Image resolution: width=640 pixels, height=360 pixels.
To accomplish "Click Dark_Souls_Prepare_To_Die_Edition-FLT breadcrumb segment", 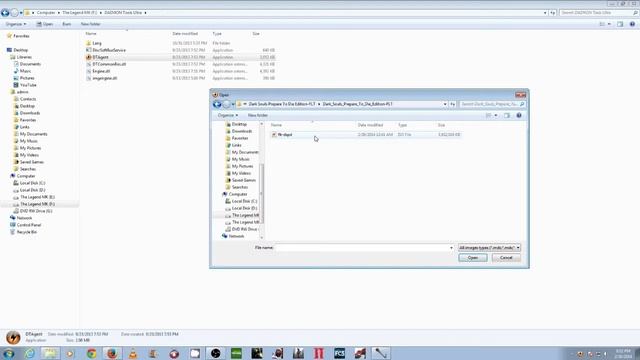I will click(x=357, y=104).
